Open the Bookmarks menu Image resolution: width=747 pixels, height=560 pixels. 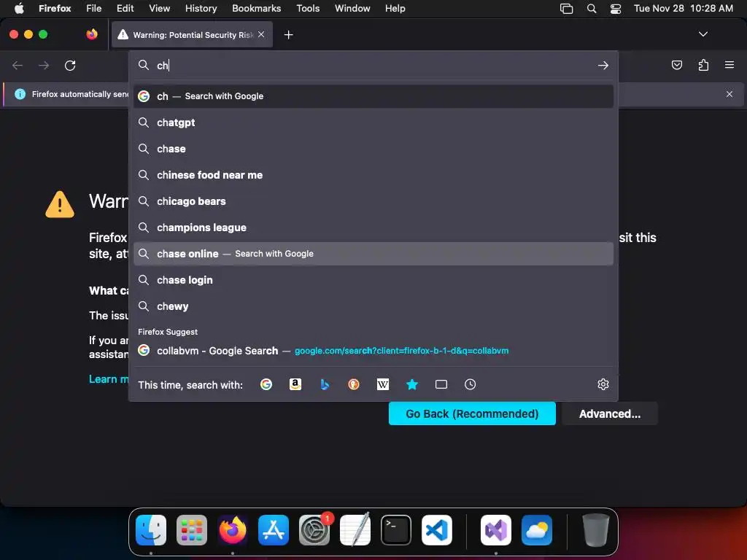pyautogui.click(x=256, y=8)
